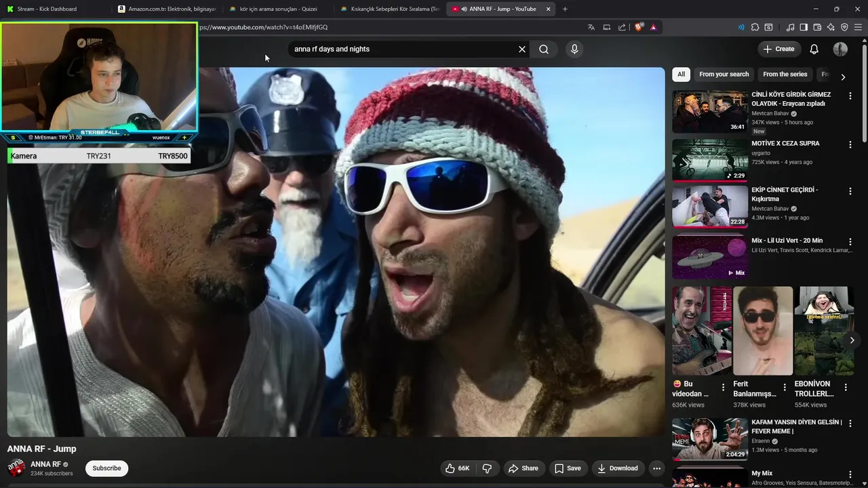The height and width of the screenshot is (488, 868).
Task: Open the CİNLİ KÖYE GİRDİK video thumbnail
Action: (710, 111)
